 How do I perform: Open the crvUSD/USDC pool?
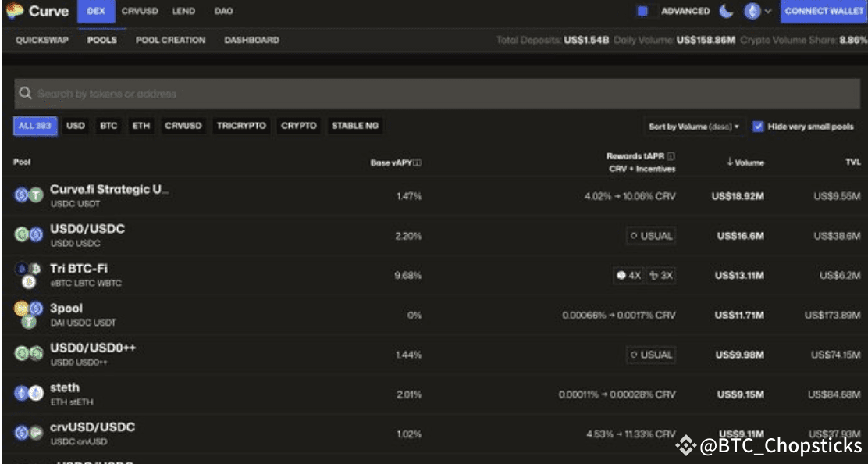(92, 427)
